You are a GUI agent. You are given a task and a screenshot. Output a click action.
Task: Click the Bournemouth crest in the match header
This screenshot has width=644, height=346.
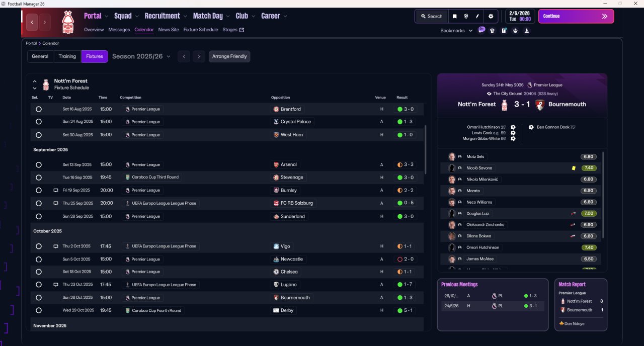pos(540,105)
